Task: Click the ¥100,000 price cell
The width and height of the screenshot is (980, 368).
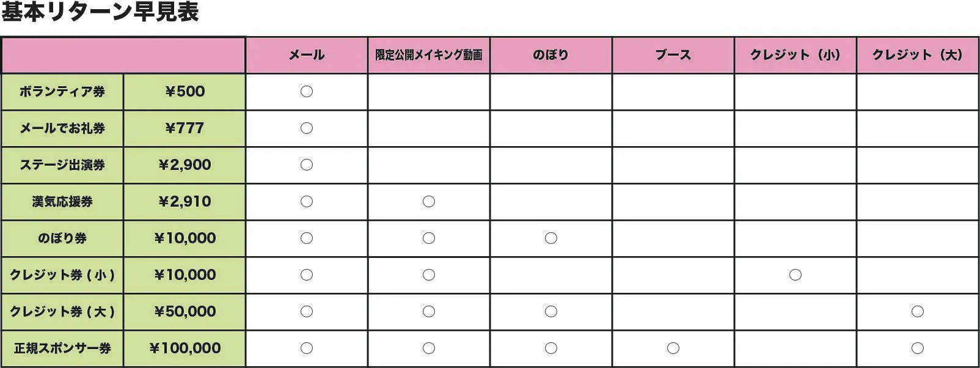Action: [x=185, y=348]
